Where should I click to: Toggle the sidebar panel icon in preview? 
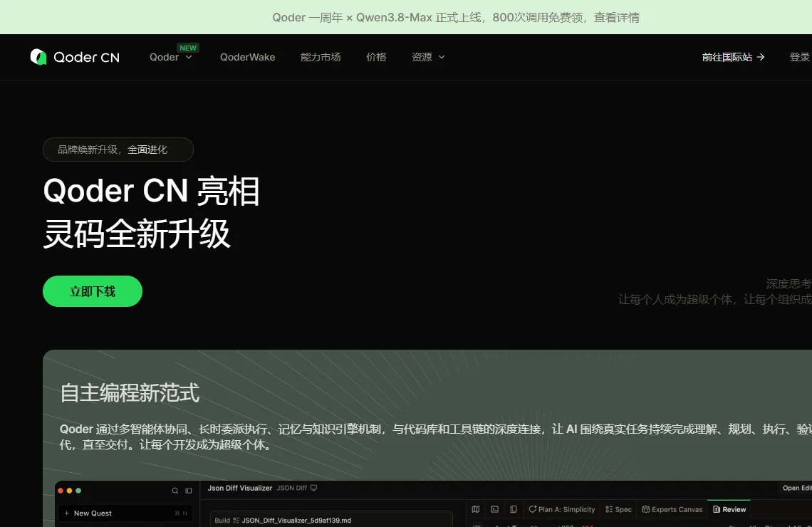(x=189, y=490)
